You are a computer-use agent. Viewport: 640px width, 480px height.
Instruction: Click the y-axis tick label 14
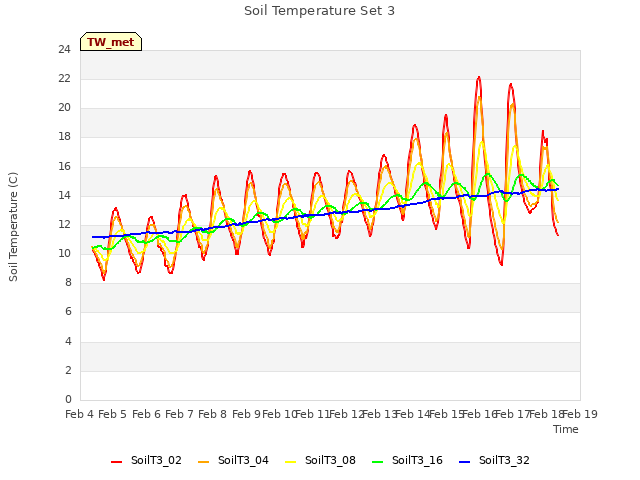(64, 196)
